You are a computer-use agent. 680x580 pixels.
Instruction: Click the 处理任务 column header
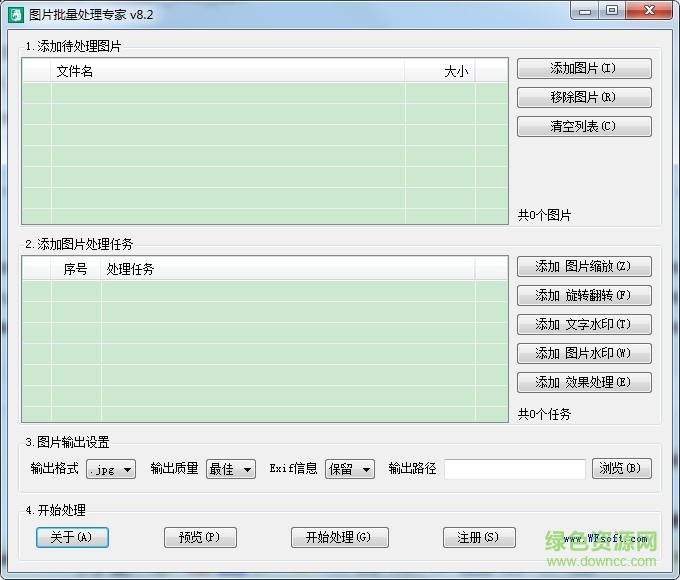pyautogui.click(x=288, y=269)
